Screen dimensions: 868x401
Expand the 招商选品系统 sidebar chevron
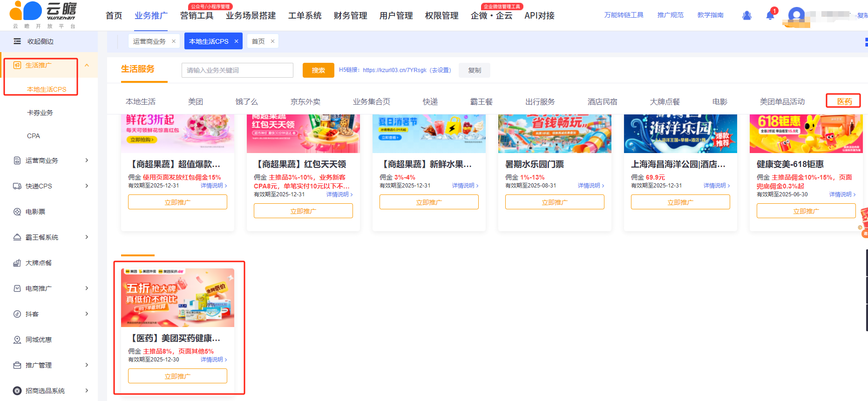87,391
